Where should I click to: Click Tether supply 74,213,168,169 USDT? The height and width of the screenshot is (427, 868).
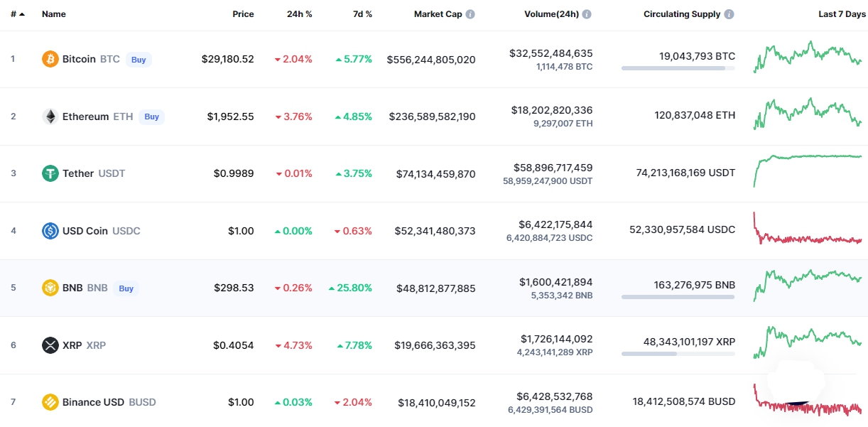pos(685,173)
